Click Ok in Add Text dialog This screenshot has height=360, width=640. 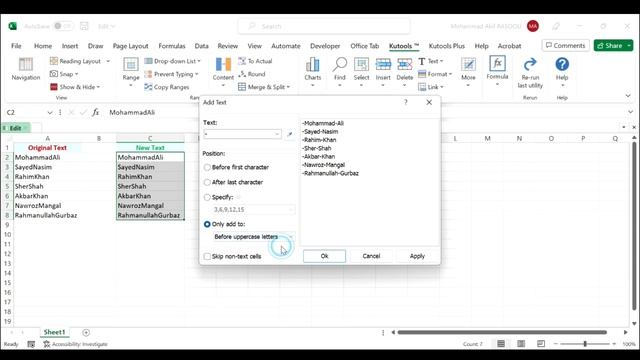324,256
